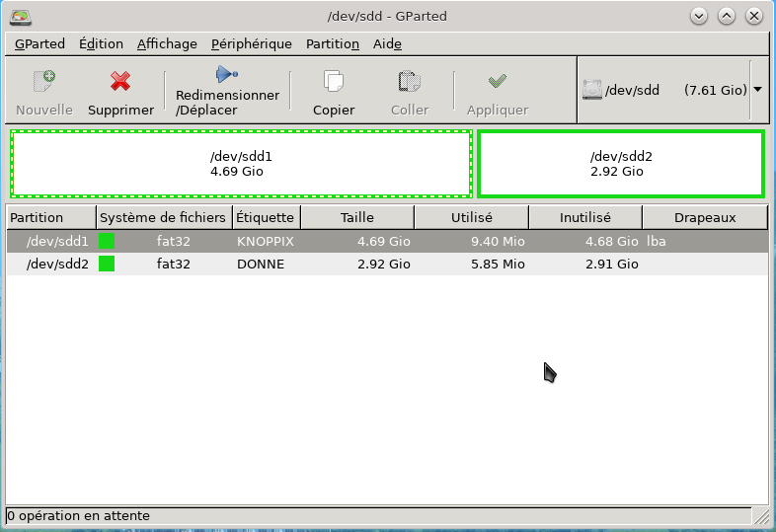776x532 pixels.
Task: Open the GParted menu
Action: [x=39, y=43]
